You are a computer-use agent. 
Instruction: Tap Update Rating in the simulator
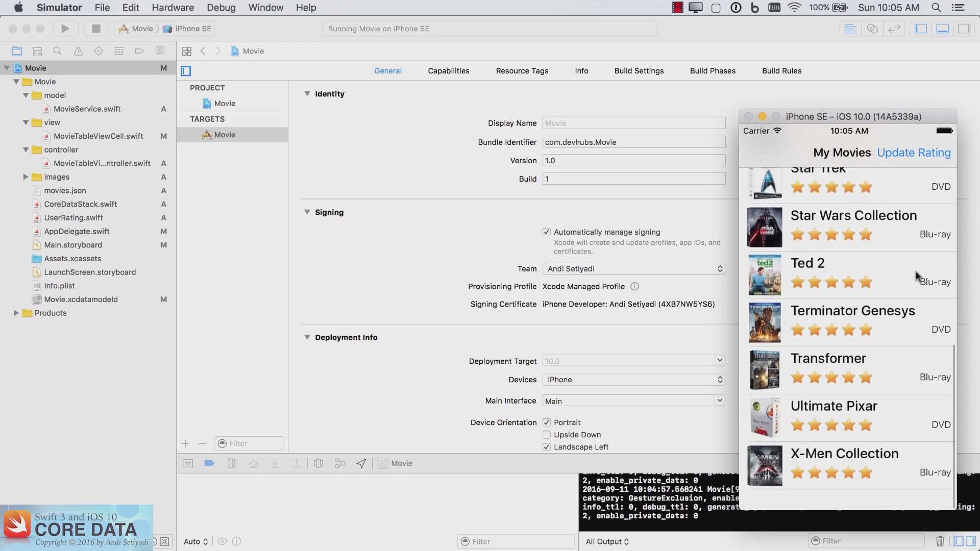pyautogui.click(x=914, y=153)
